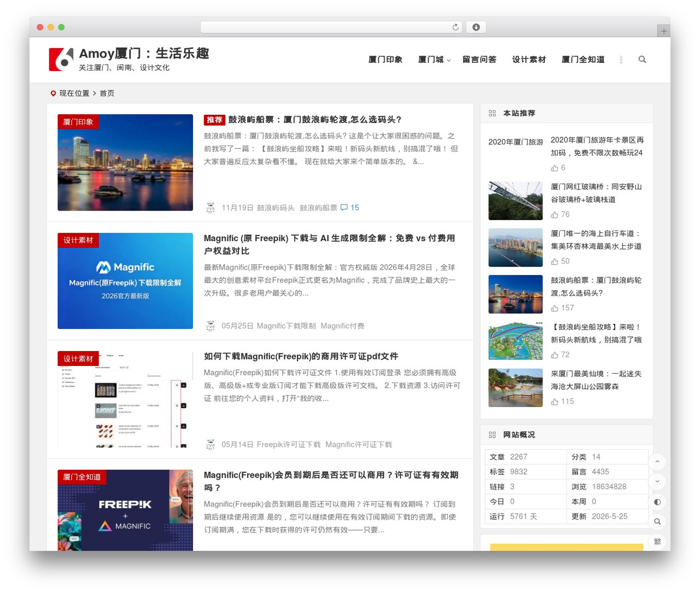Click the Magnific许可证下载 tag link
Image resolution: width=700 pixels, height=593 pixels.
point(359,445)
